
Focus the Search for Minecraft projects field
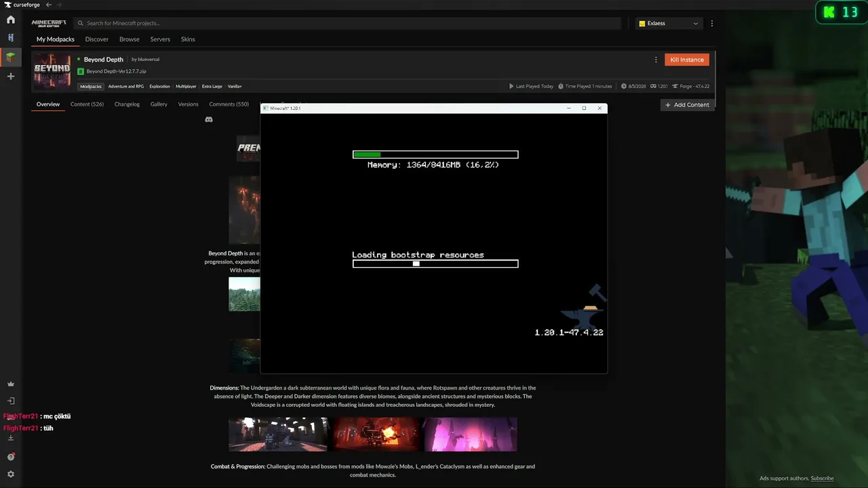tap(347, 23)
